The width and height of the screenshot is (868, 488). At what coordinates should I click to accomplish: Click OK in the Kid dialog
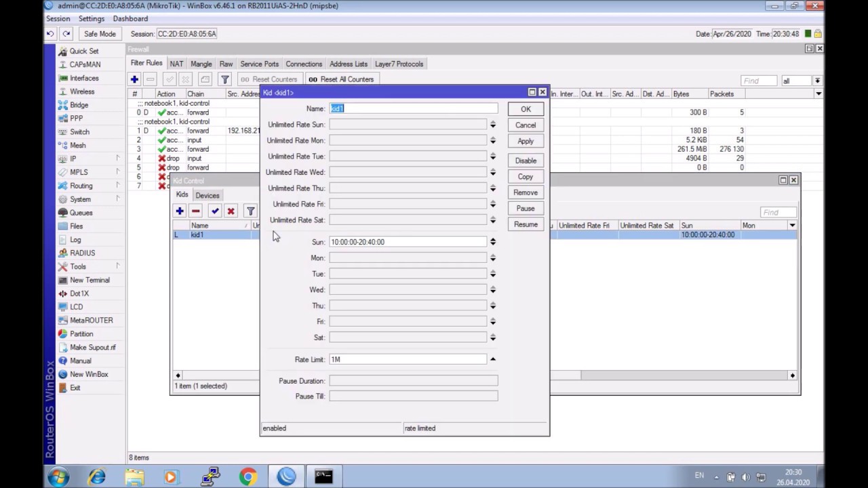click(x=526, y=109)
